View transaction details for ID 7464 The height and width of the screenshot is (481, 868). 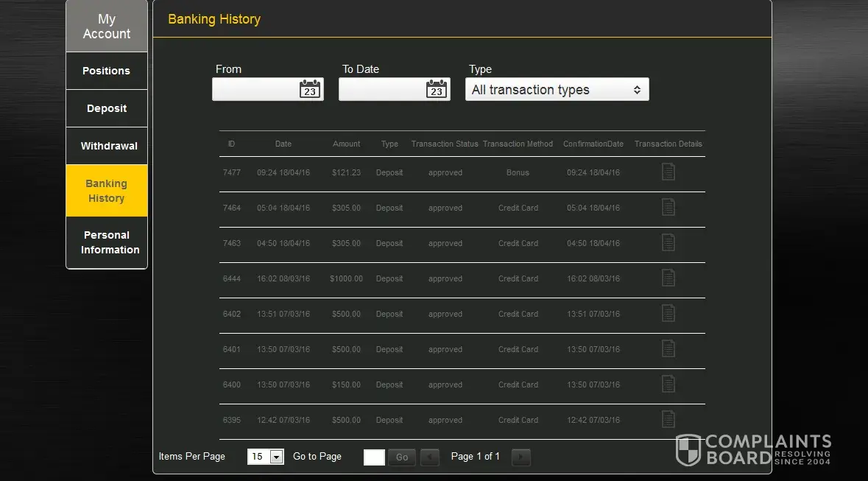(x=668, y=208)
